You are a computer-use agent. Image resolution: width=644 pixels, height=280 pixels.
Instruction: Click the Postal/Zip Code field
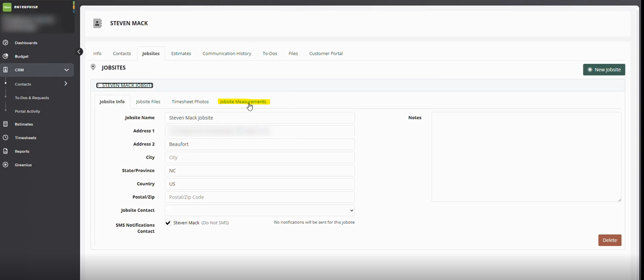point(260,197)
